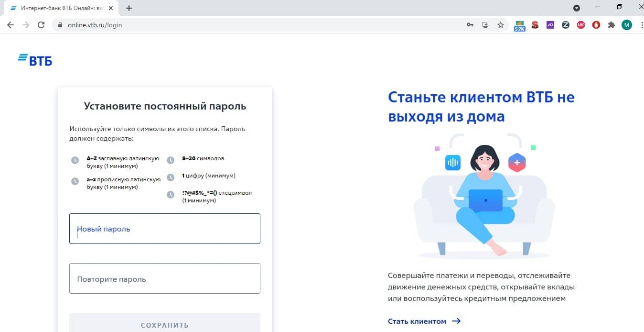Image resolution: width=644 pixels, height=332 pixels.
Task: Expand the tab search dropdown arrow
Action: tap(577, 8)
